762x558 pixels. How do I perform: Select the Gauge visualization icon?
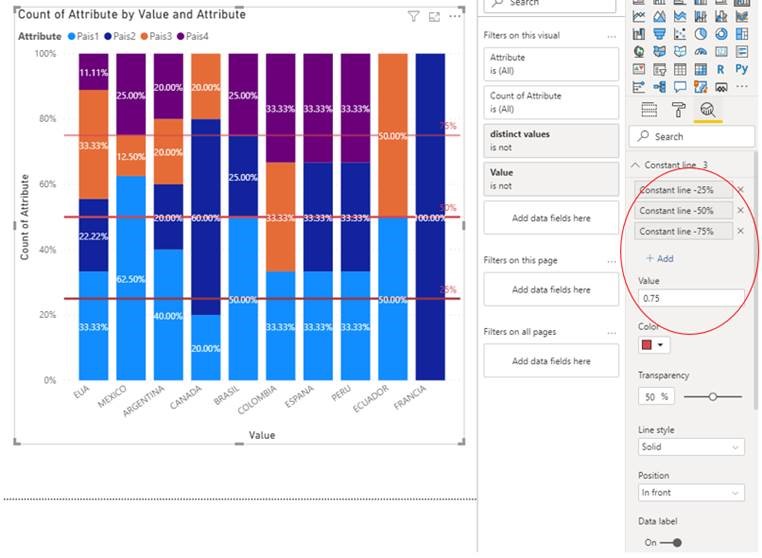click(x=700, y=52)
